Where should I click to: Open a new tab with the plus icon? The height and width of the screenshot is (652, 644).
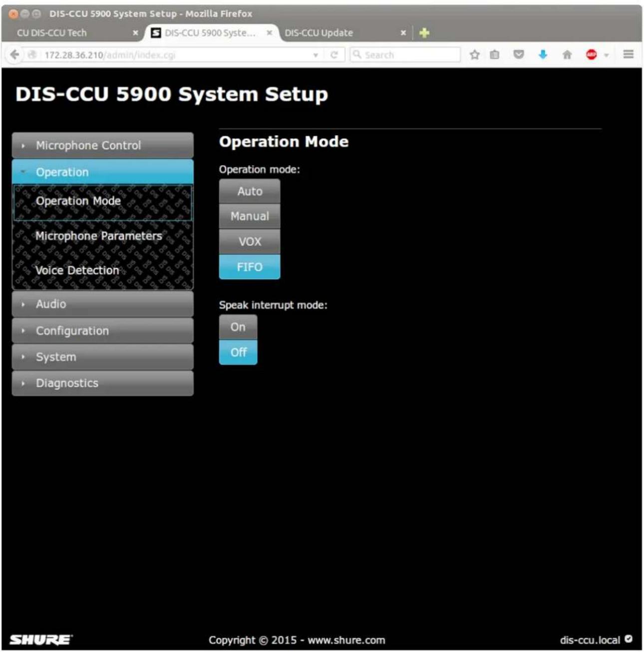pos(424,33)
